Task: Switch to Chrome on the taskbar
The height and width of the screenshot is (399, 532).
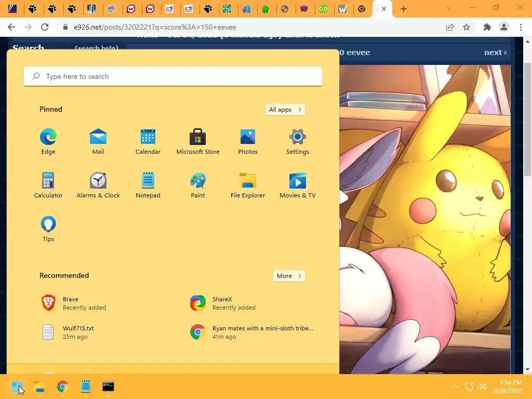Action: (x=62, y=387)
